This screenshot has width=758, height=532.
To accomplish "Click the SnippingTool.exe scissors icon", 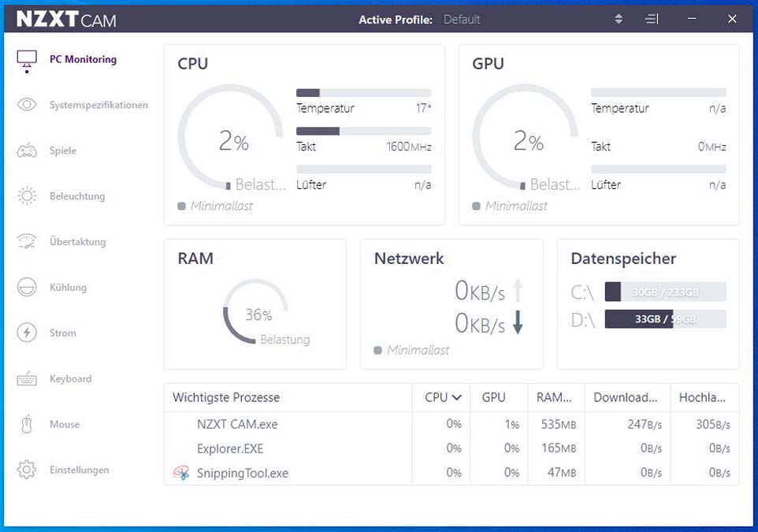I will [x=181, y=473].
